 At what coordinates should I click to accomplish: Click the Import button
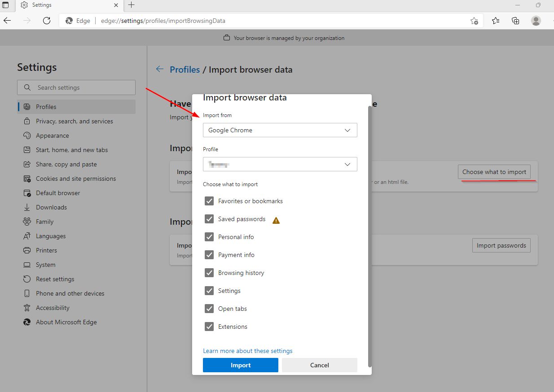240,365
